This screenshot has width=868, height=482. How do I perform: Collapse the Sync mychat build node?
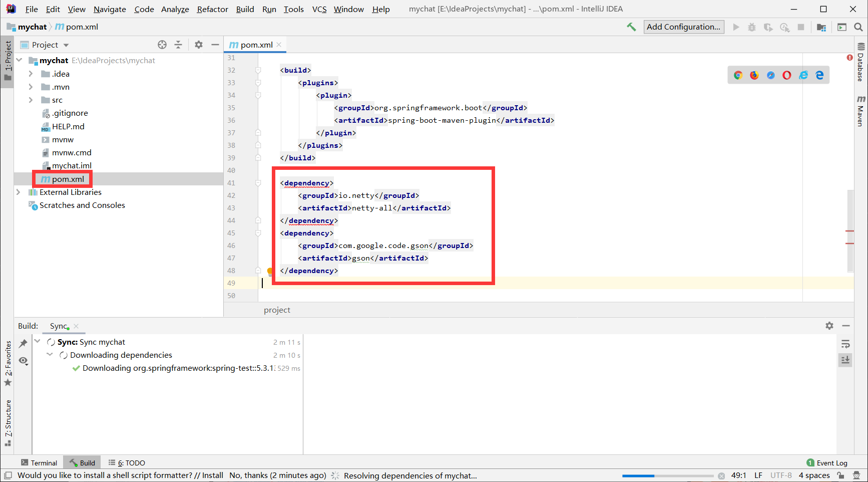click(38, 341)
